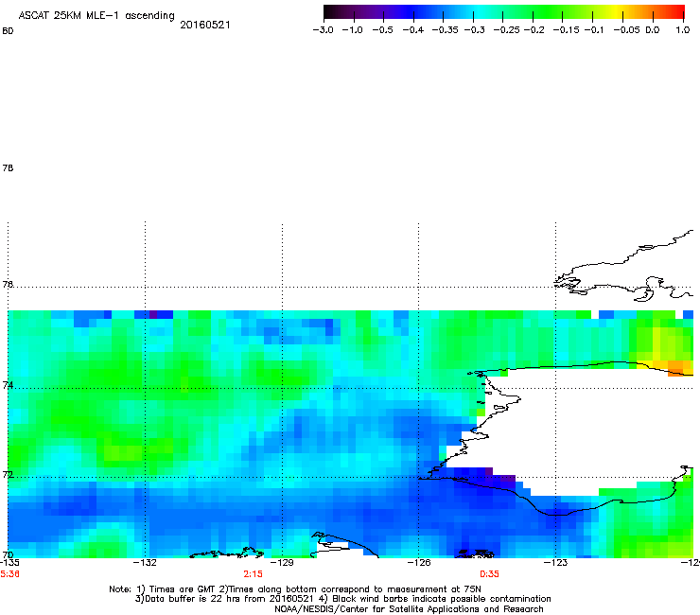Click the longitude label -129
This screenshot has width=700, height=615.
[282, 562]
